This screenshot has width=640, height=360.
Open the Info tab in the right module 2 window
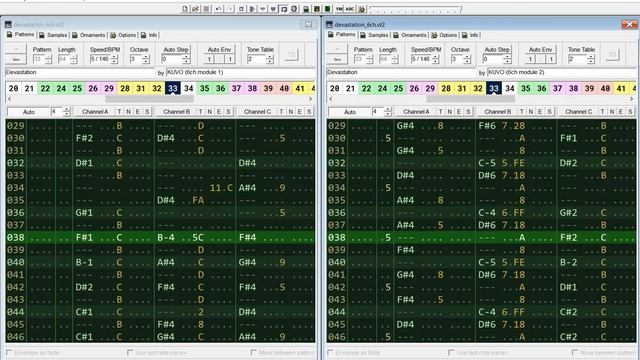tap(470, 35)
